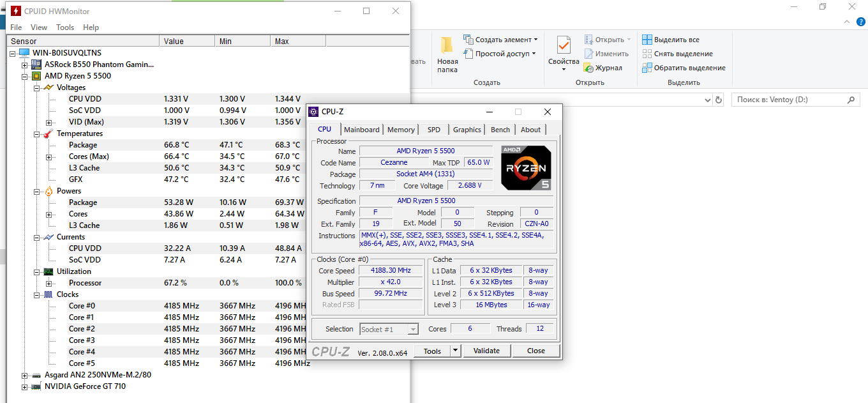Click the drive icon beside Asgard AN2 250NVMe
This screenshot has width=868, height=403.
pyautogui.click(x=36, y=375)
